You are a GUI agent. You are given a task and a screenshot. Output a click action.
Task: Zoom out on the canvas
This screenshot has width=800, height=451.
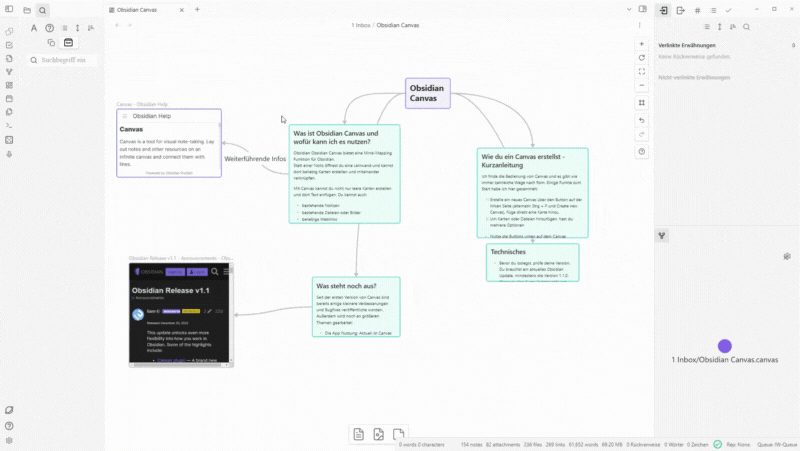(x=642, y=85)
